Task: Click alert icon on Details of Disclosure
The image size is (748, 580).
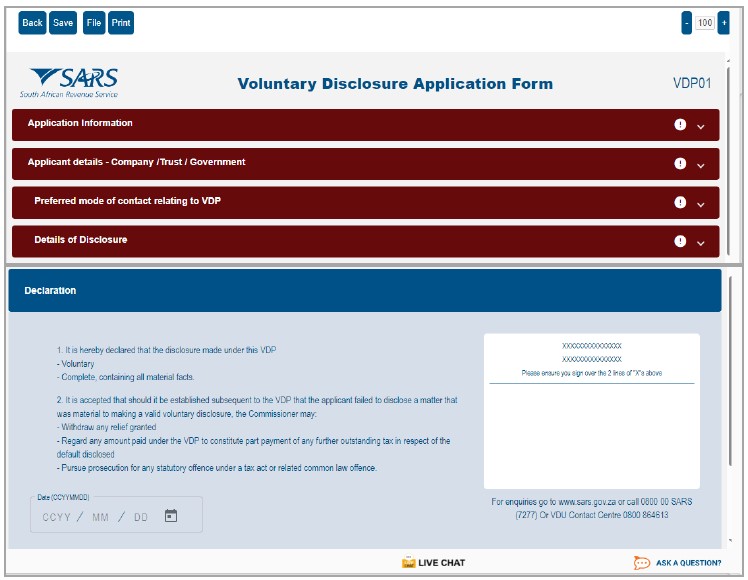Action: point(680,241)
